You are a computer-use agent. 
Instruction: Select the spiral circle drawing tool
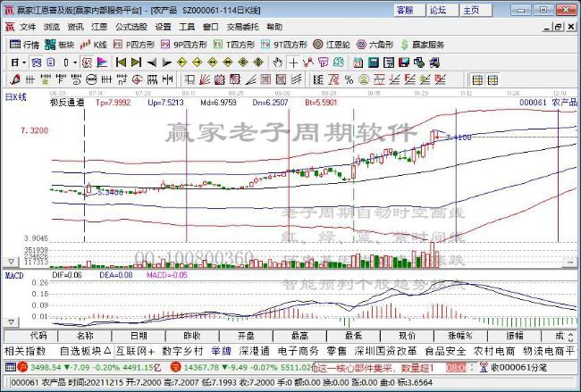coord(137,79)
